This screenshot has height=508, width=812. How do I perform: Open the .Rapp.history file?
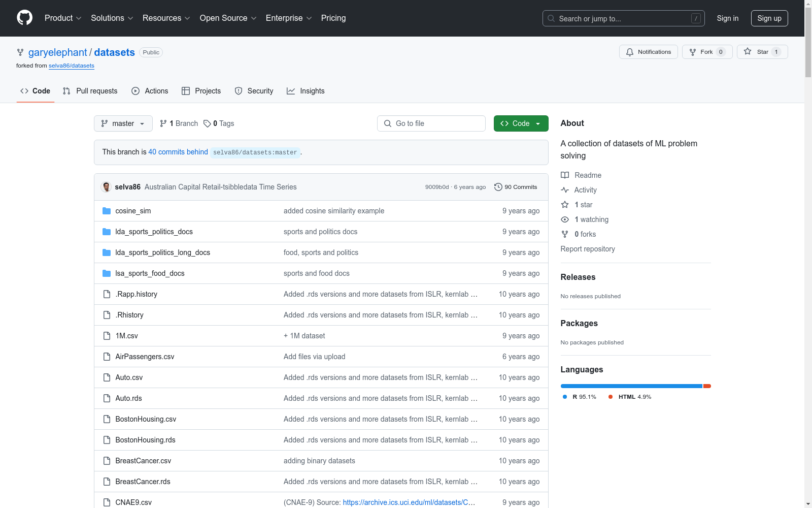pos(136,294)
